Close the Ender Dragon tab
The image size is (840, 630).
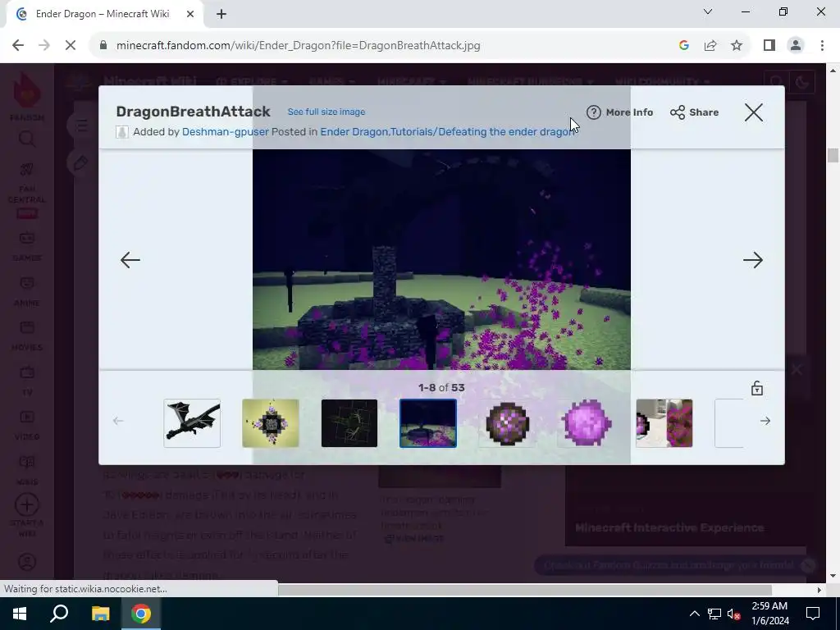click(x=190, y=15)
